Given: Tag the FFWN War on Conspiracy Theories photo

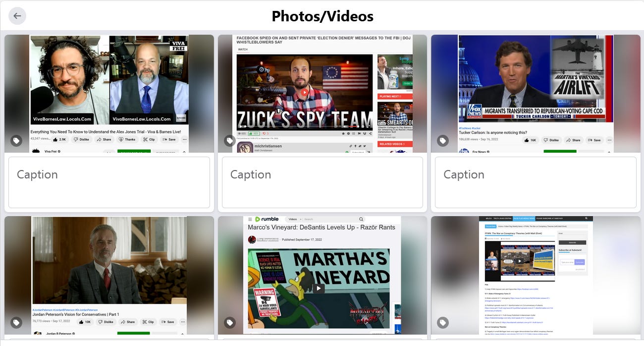Looking at the screenshot, I should 443,323.
